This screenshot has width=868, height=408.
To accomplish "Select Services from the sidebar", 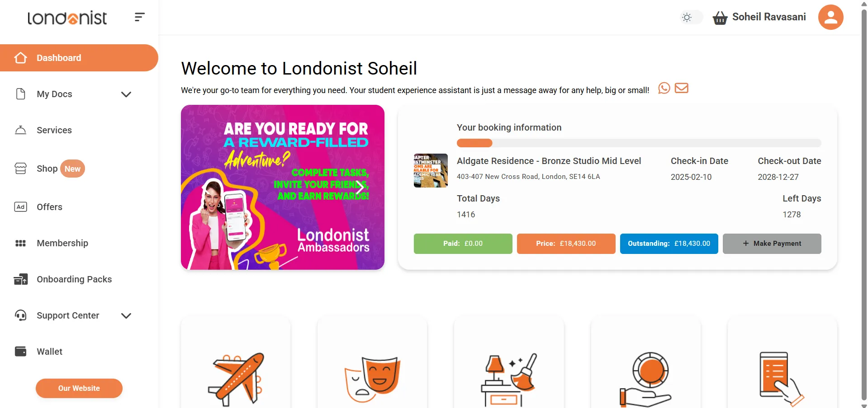I will click(54, 130).
